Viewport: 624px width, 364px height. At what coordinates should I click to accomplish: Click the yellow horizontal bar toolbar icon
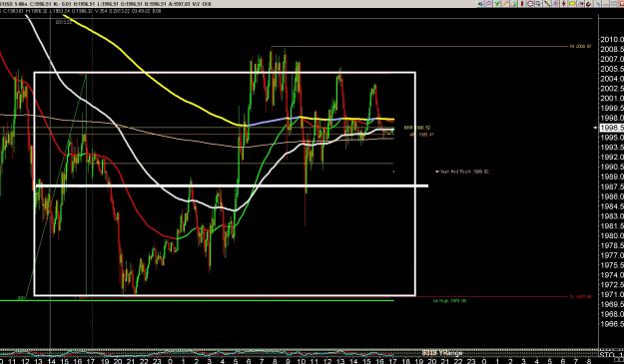click(x=571, y=4)
